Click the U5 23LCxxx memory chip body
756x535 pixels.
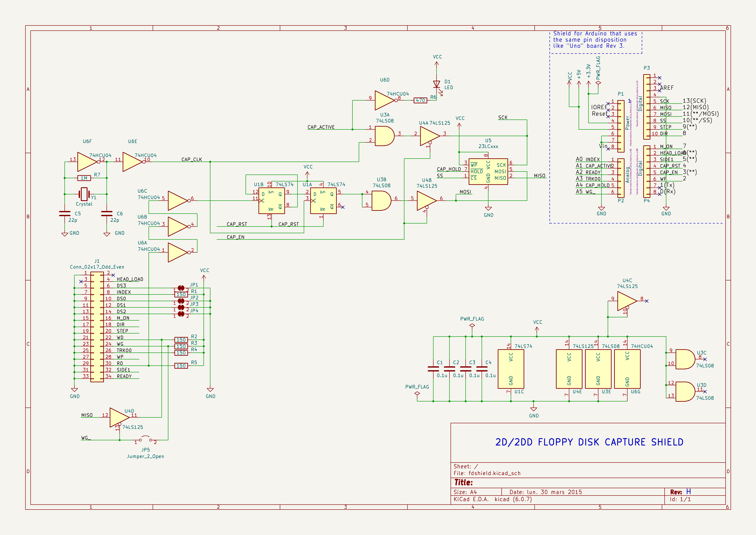coord(488,172)
